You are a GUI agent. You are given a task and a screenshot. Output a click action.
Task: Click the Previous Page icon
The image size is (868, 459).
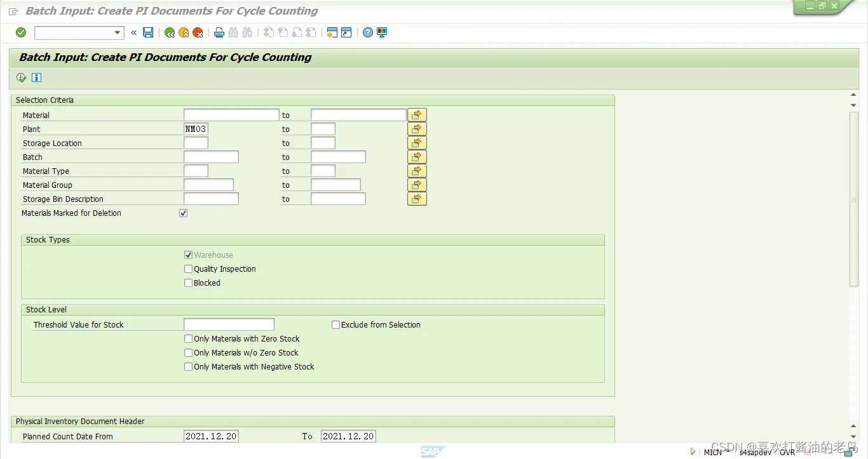coord(283,32)
